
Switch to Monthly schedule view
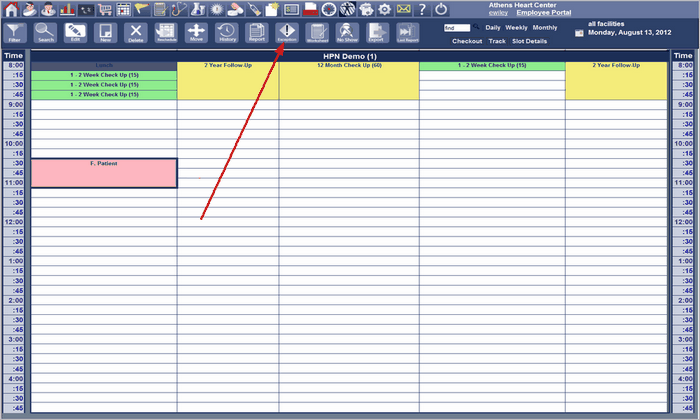(x=545, y=27)
